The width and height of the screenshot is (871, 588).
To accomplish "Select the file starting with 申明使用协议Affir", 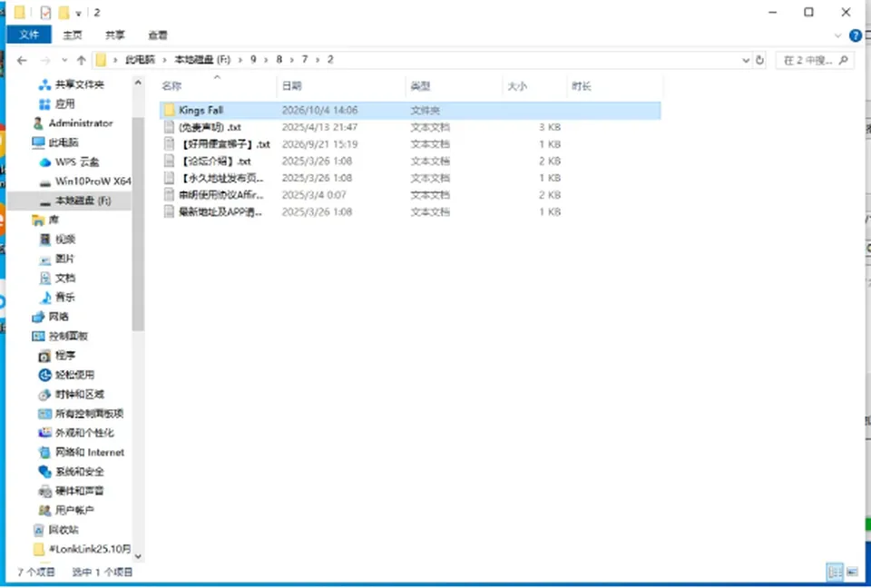I will [x=410, y=195].
